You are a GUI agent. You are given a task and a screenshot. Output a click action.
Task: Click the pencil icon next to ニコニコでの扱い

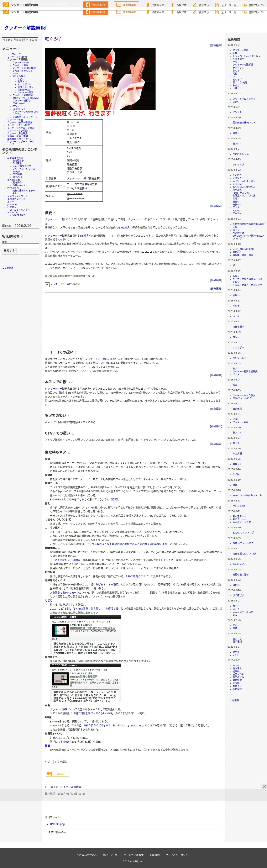pyautogui.click(x=75, y=352)
